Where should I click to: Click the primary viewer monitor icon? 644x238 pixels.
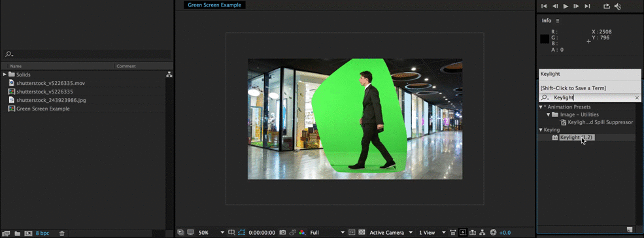[190, 232]
